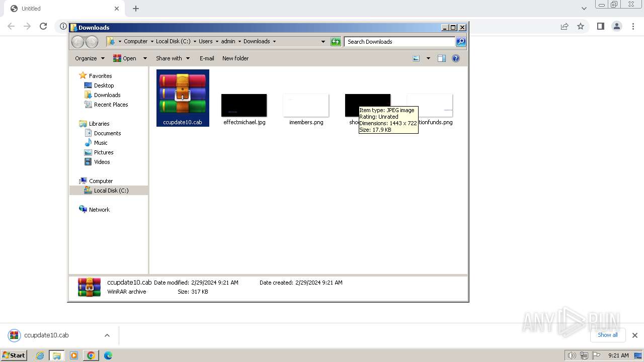Viewport: 644px width, 362px height.
Task: Select the Untitled Chrome tab
Action: pos(63,9)
